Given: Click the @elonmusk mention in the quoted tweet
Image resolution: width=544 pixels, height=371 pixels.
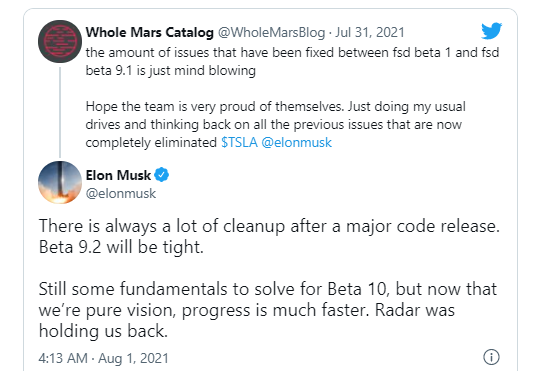Looking at the screenshot, I should 297,143.
